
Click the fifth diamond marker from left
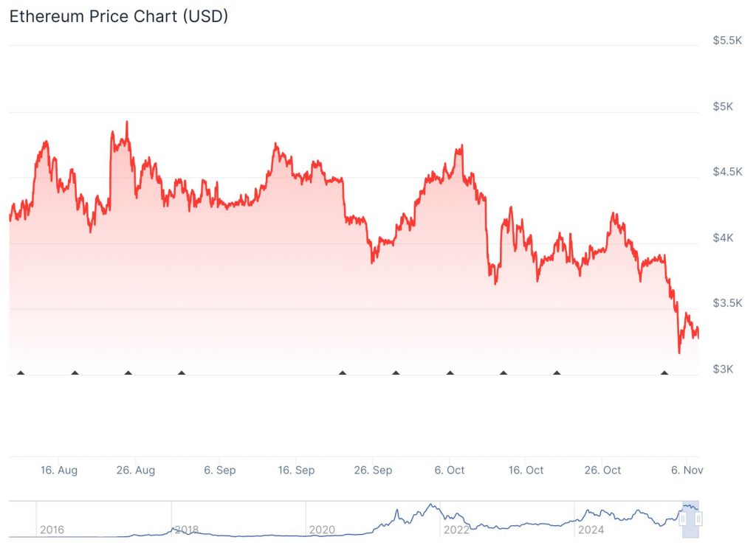tap(343, 373)
